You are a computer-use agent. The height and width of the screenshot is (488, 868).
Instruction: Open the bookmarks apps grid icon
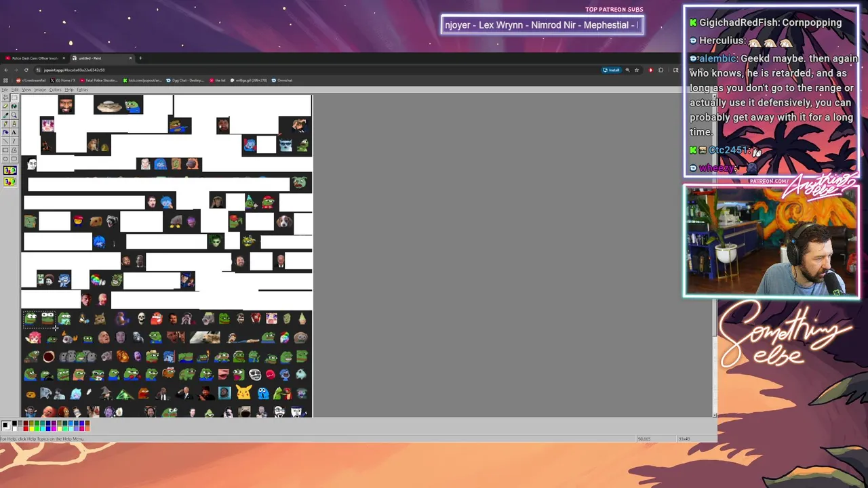tap(5, 80)
